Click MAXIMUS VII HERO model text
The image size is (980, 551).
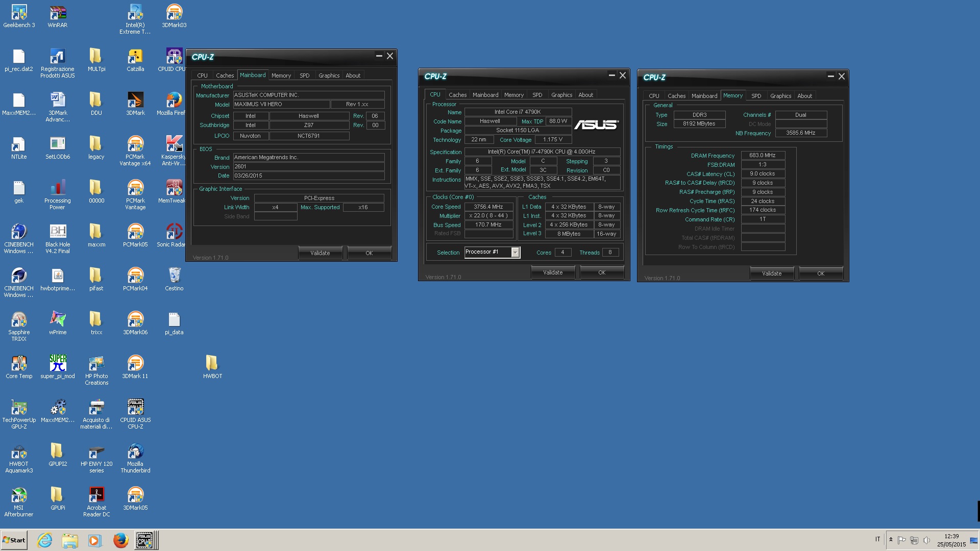[258, 104]
